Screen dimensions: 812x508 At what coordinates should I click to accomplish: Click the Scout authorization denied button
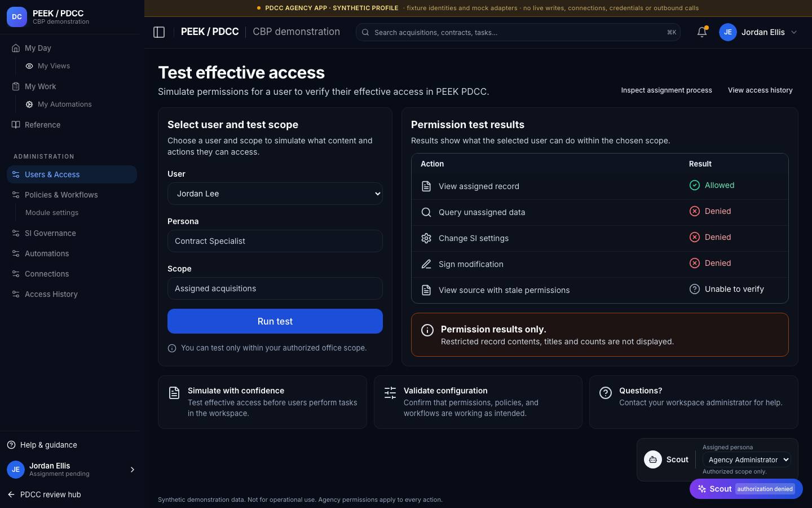pyautogui.click(x=746, y=489)
